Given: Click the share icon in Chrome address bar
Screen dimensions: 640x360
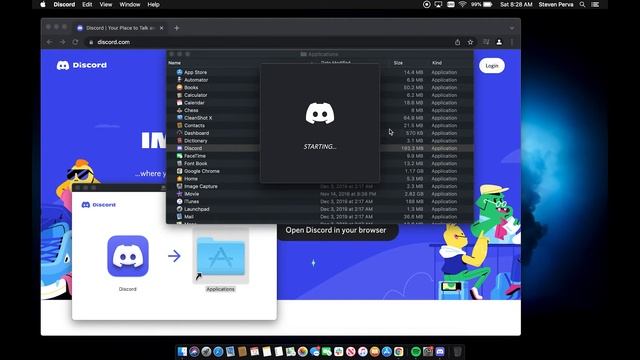Looking at the screenshot, I should 457,42.
